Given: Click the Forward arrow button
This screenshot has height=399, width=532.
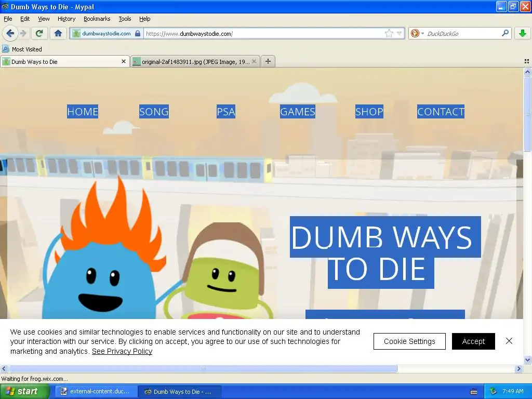Looking at the screenshot, I should tap(23, 33).
